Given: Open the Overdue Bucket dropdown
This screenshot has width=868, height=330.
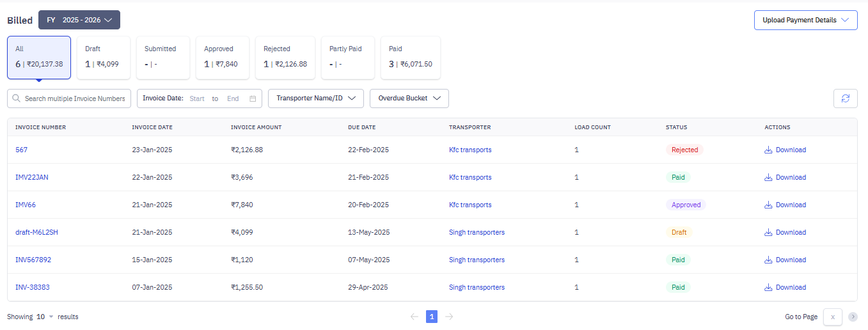Looking at the screenshot, I should (x=409, y=98).
